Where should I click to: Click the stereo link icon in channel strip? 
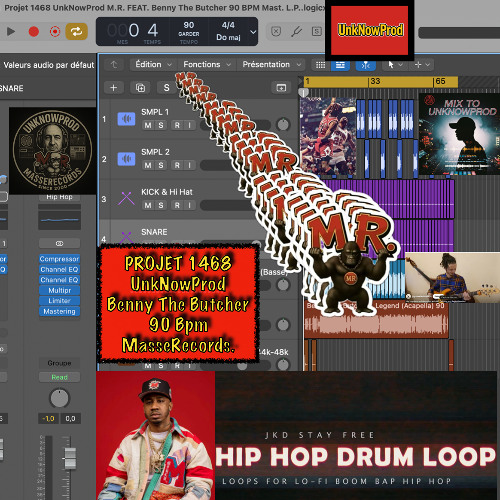(59, 243)
